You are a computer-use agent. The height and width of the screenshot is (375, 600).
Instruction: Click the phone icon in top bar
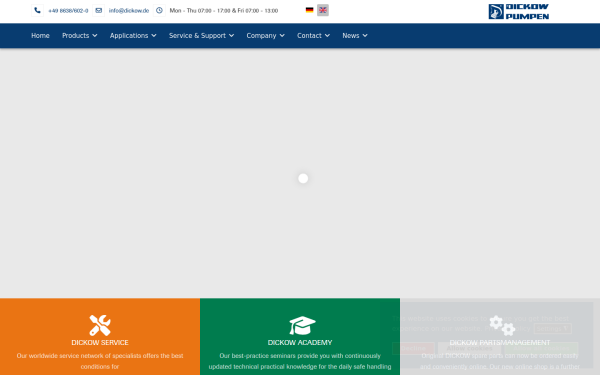point(37,10)
